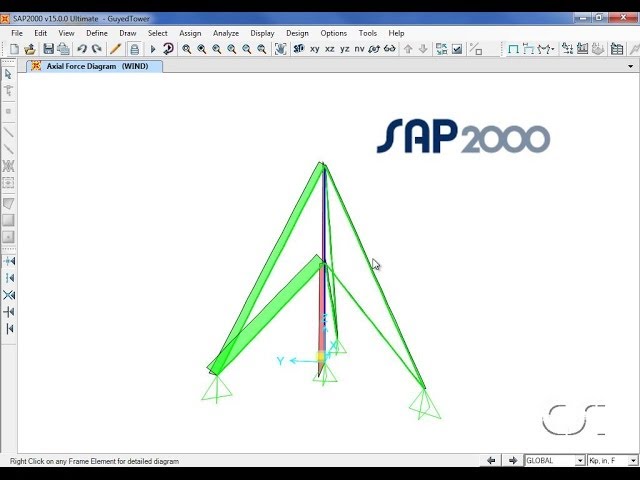Open the Design menu
This screenshot has height=480, width=640.
(297, 33)
